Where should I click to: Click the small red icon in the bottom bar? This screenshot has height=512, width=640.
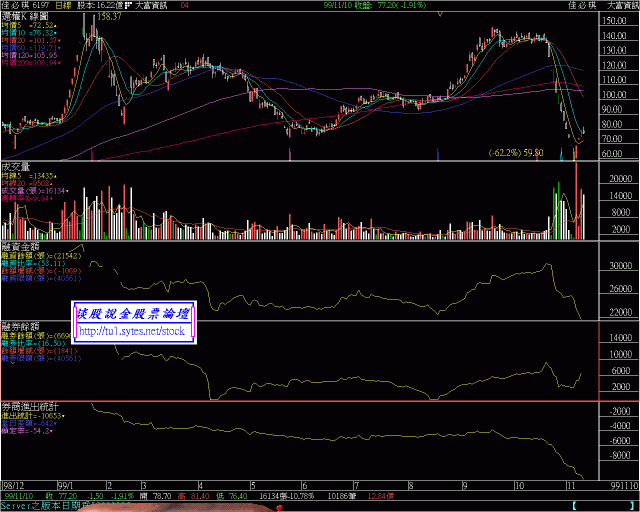(x=280, y=508)
